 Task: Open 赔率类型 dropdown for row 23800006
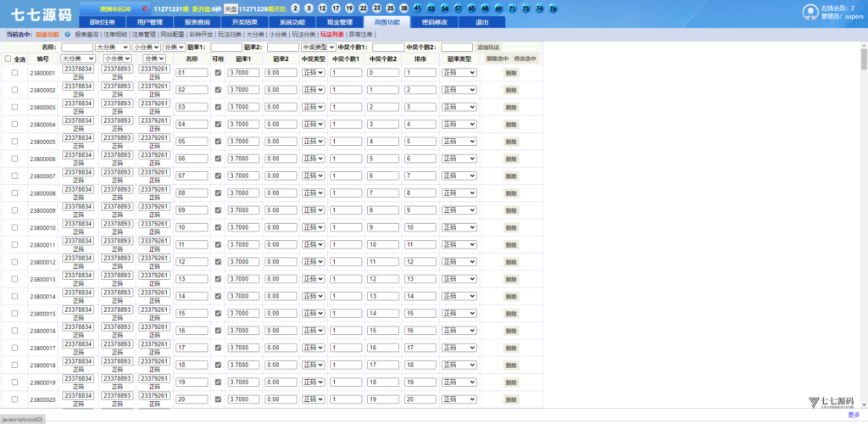pyautogui.click(x=459, y=159)
